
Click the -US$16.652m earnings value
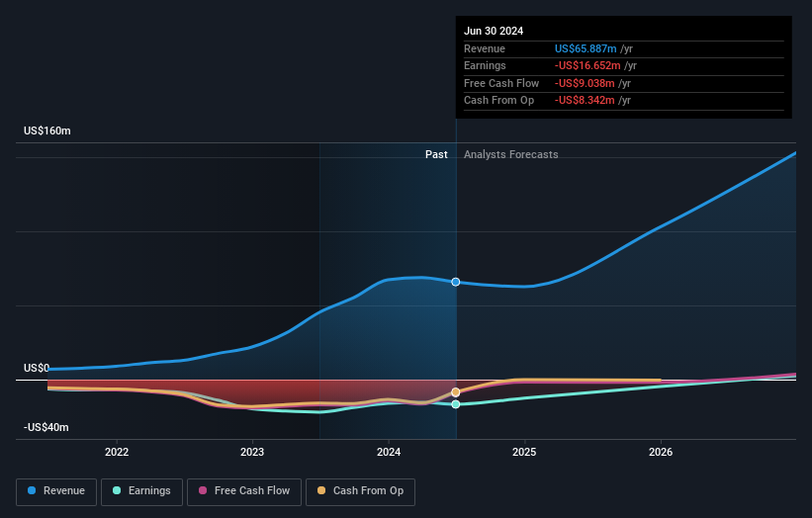587,65
